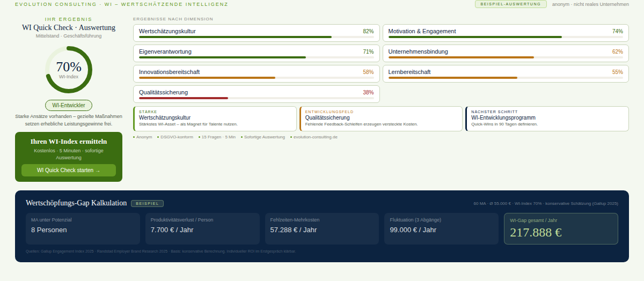
Task: Click the Produktivitätsverlust / Person tile
Action: click(x=203, y=228)
